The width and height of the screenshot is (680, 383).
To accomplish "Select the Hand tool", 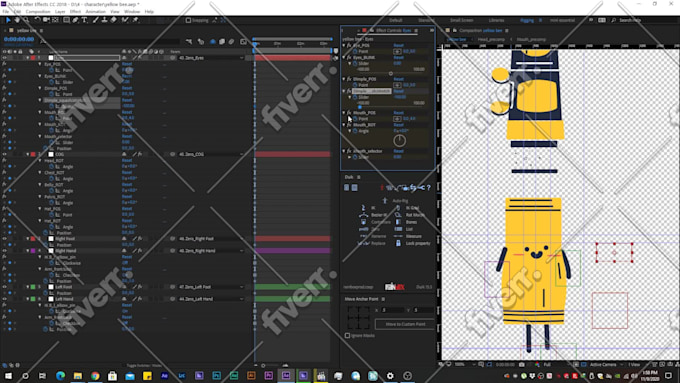I will coord(17,20).
